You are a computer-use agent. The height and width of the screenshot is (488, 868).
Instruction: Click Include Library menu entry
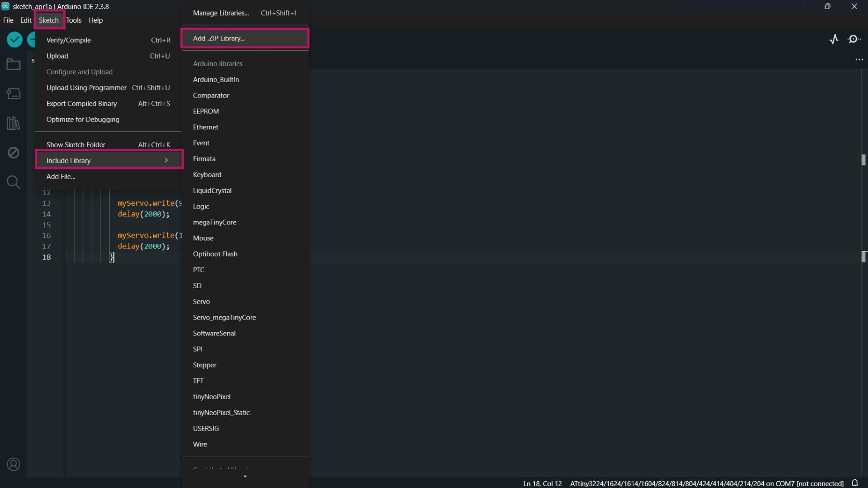point(108,160)
